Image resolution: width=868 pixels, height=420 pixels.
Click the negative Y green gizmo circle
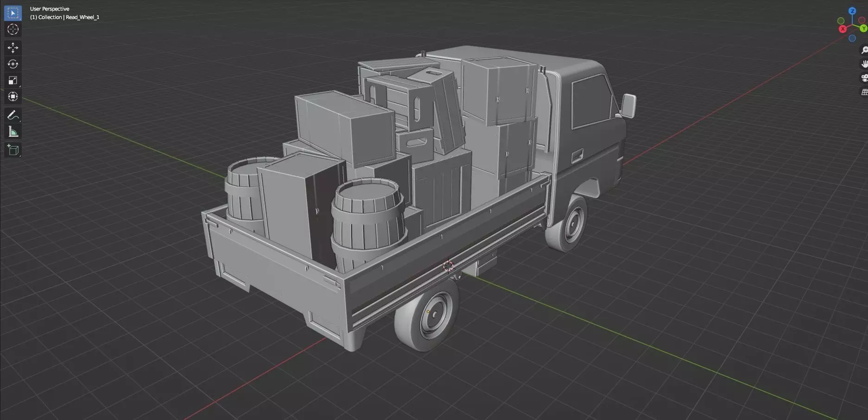(841, 21)
